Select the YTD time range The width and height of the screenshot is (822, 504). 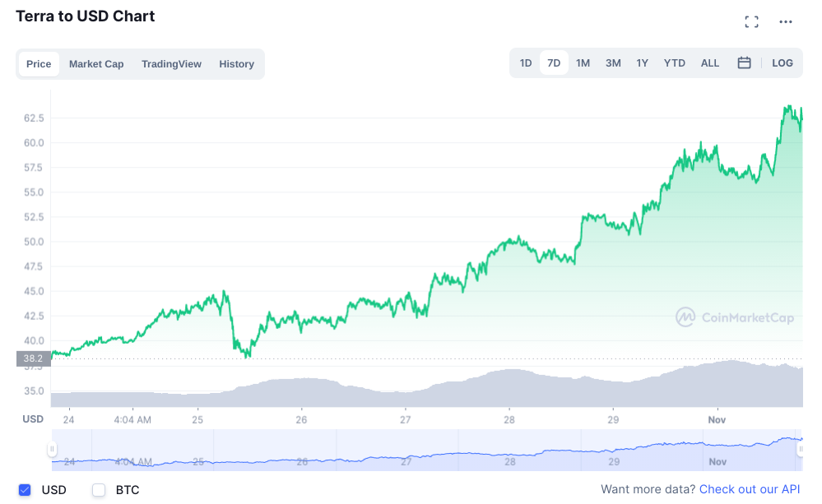[x=674, y=63]
